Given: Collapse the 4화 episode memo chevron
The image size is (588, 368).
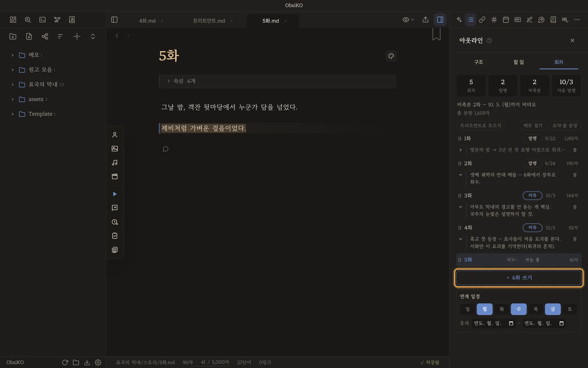Looking at the screenshot, I should pyautogui.click(x=460, y=239).
